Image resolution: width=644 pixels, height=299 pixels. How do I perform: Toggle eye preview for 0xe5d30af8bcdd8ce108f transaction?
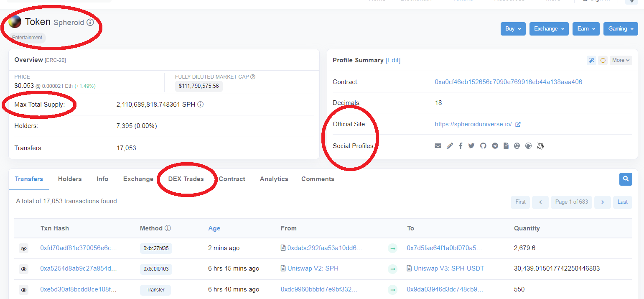point(24,290)
